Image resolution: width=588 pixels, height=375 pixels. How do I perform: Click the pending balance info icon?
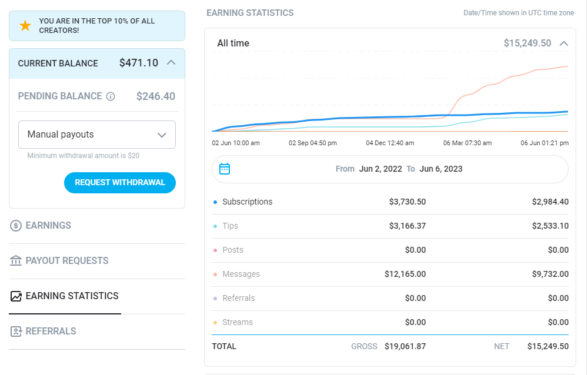[x=111, y=97]
